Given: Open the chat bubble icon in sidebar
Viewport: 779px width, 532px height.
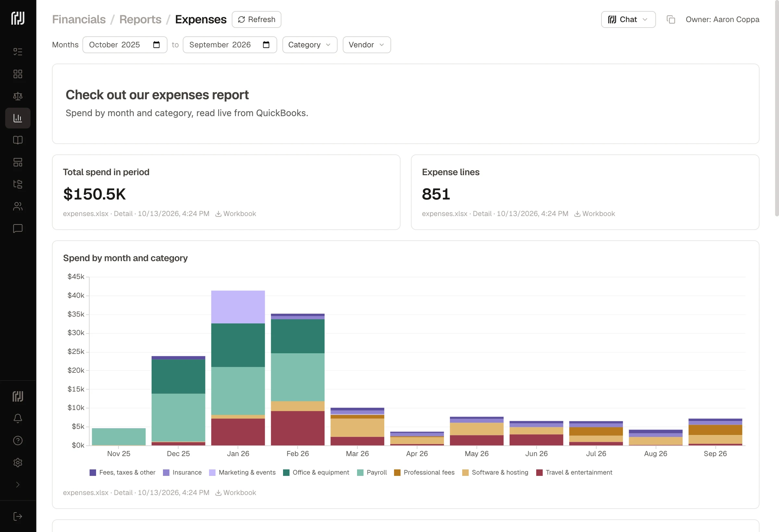Looking at the screenshot, I should click(x=18, y=228).
